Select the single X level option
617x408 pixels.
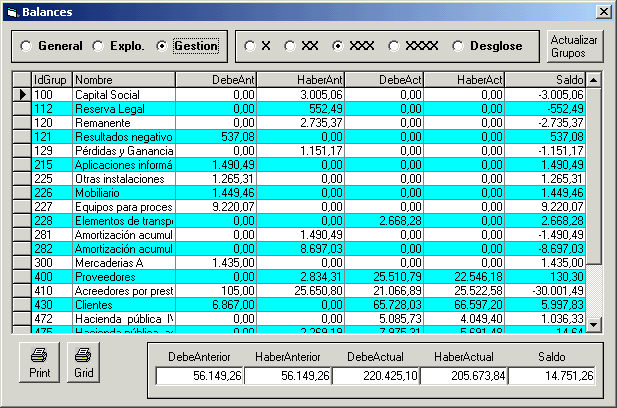[x=251, y=46]
